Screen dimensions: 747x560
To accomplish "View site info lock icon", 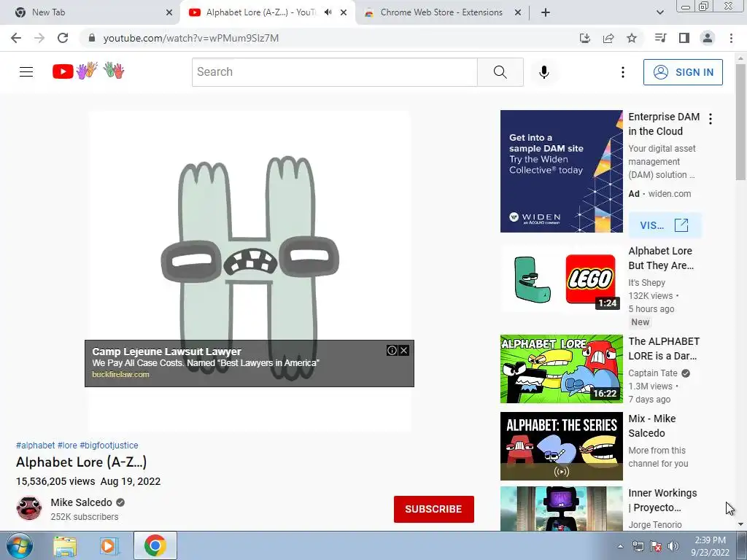I will pos(92,38).
